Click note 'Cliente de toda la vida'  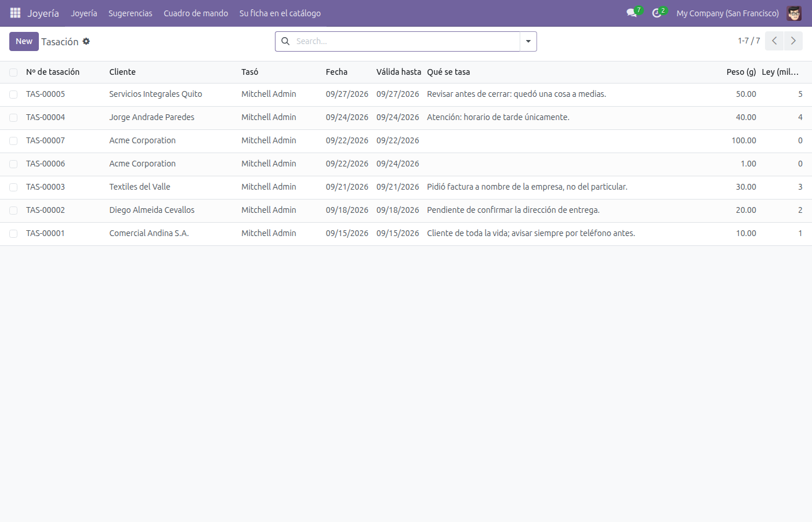tap(531, 233)
